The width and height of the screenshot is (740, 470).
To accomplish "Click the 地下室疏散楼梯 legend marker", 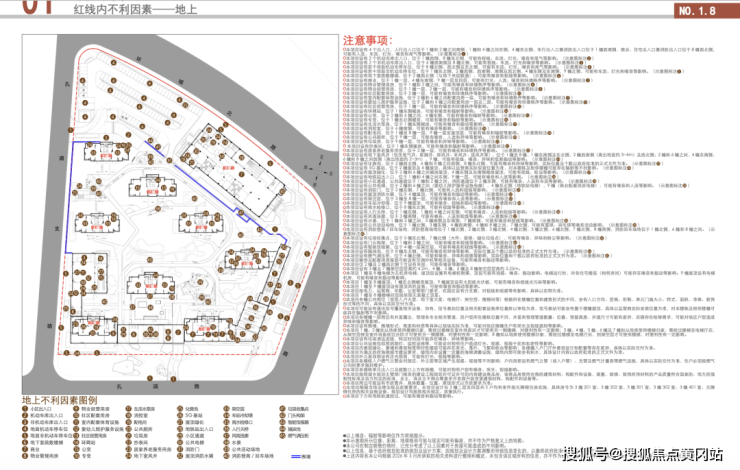I will [x=25, y=443].
